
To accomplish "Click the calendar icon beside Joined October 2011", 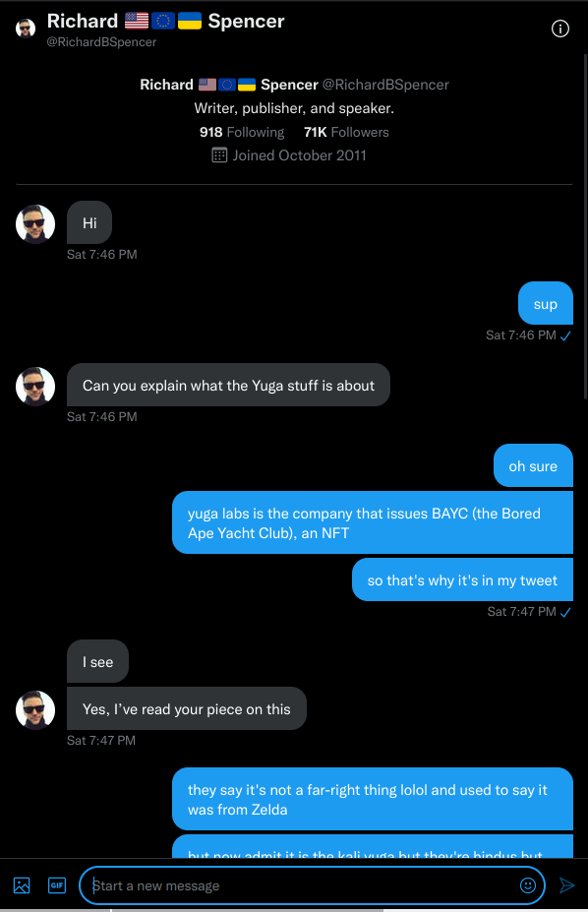I will [x=218, y=155].
